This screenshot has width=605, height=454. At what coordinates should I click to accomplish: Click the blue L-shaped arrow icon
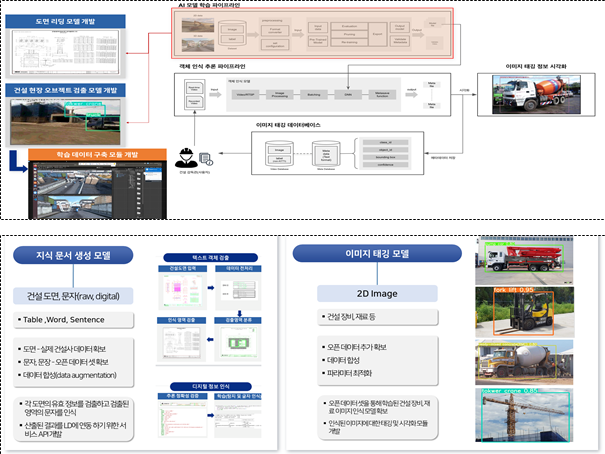coord(15,160)
